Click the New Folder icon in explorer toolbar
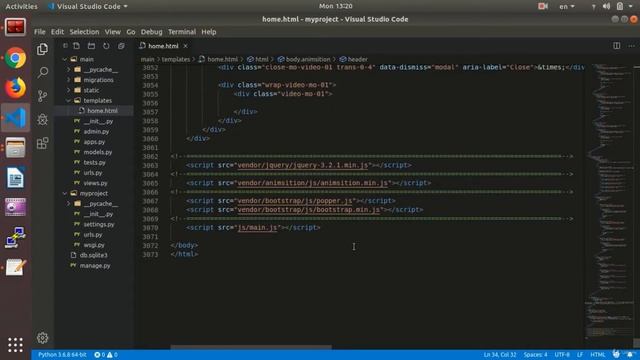Image resolution: width=640 pixels, height=360 pixels. click(x=91, y=46)
